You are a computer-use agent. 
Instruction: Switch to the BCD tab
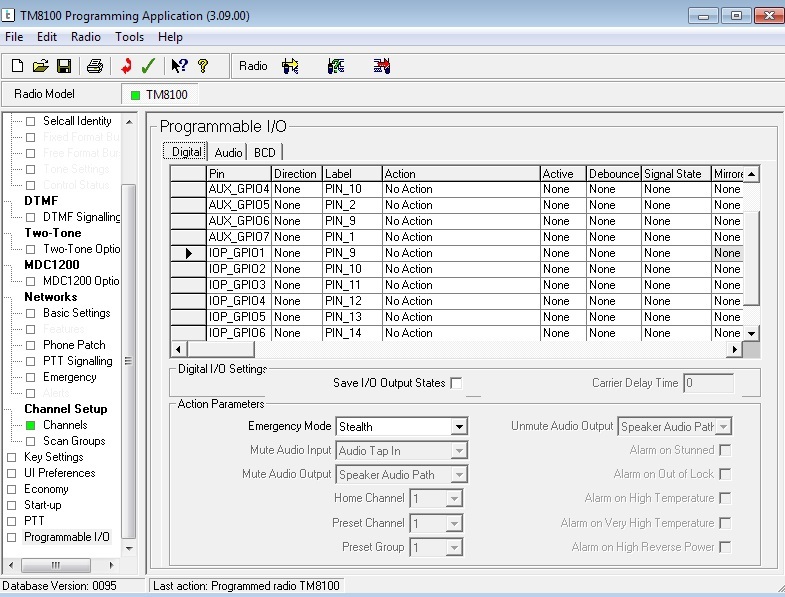(264, 152)
